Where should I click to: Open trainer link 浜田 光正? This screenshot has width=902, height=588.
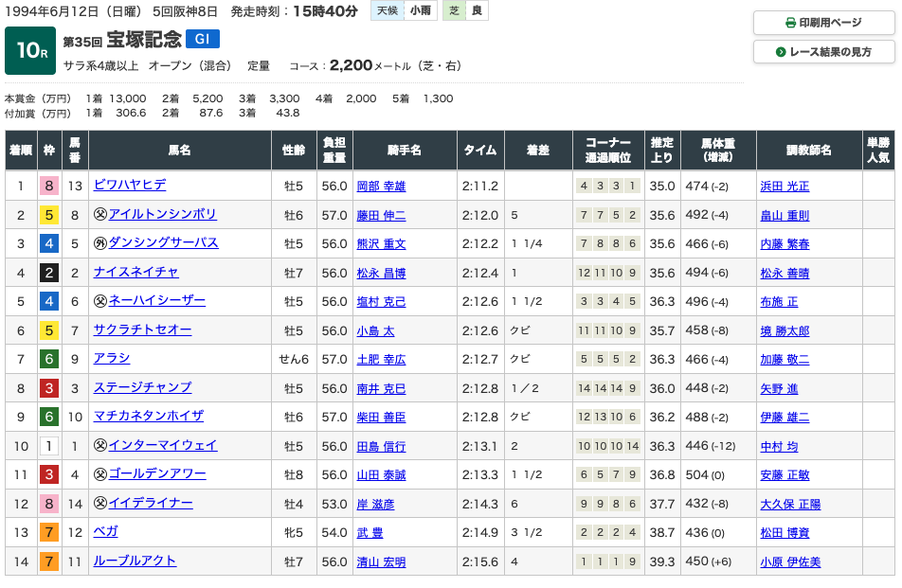(x=785, y=187)
